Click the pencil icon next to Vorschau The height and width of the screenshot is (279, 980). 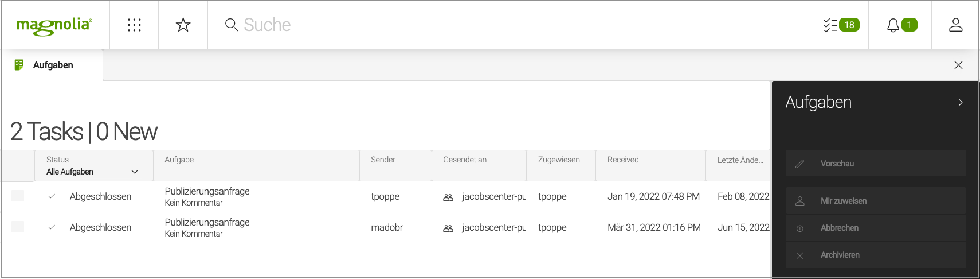click(800, 164)
